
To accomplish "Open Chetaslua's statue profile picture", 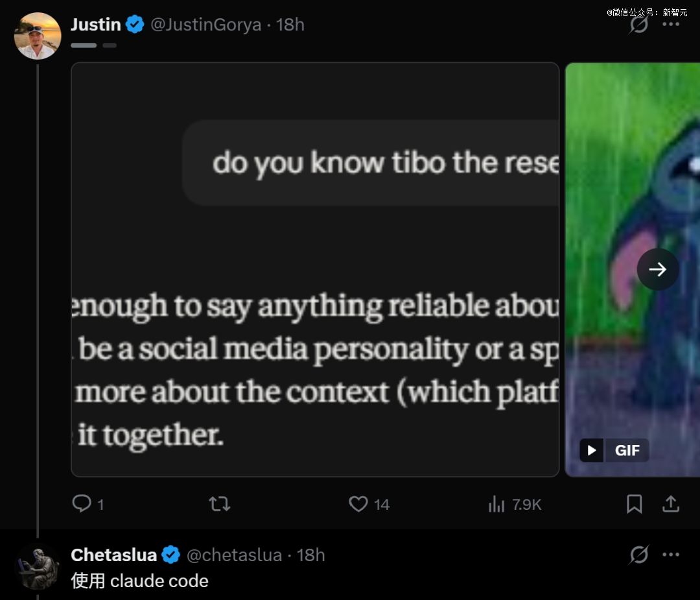I will 38,566.
